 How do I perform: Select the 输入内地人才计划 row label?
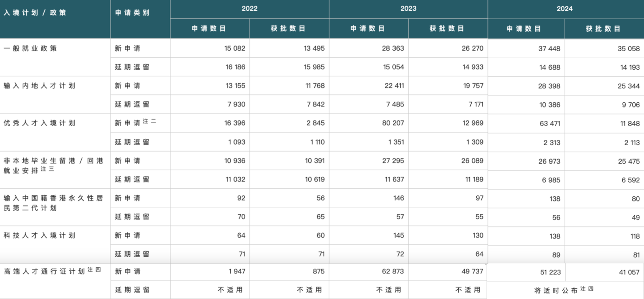click(39, 86)
